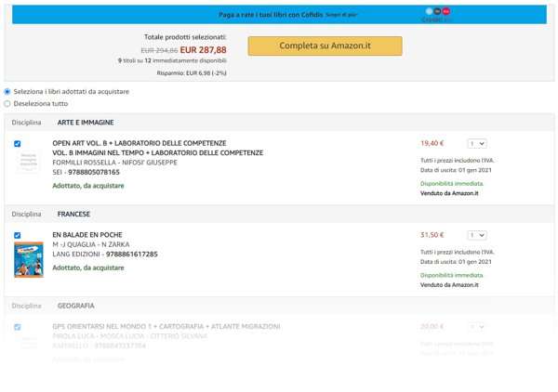The width and height of the screenshot is (558, 392).
Task: Open quantity dropdown for GPS ORIENTARSI NEL MONDO
Action: point(477,327)
